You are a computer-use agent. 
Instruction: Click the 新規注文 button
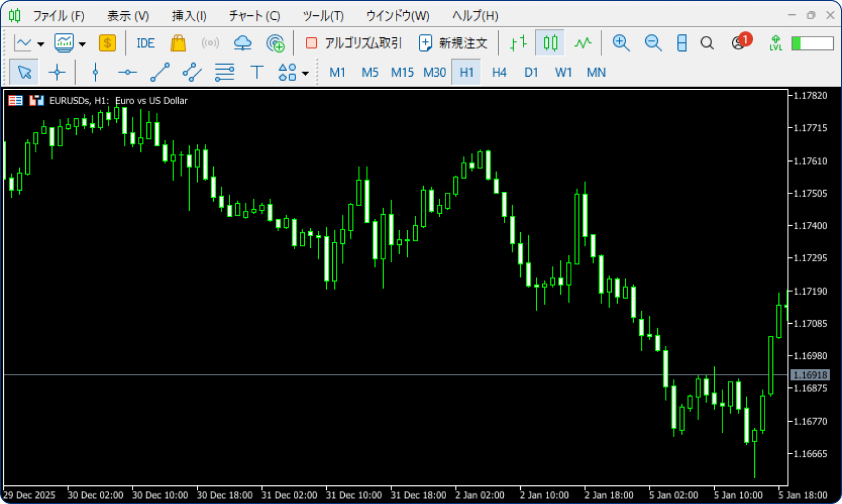pos(453,43)
